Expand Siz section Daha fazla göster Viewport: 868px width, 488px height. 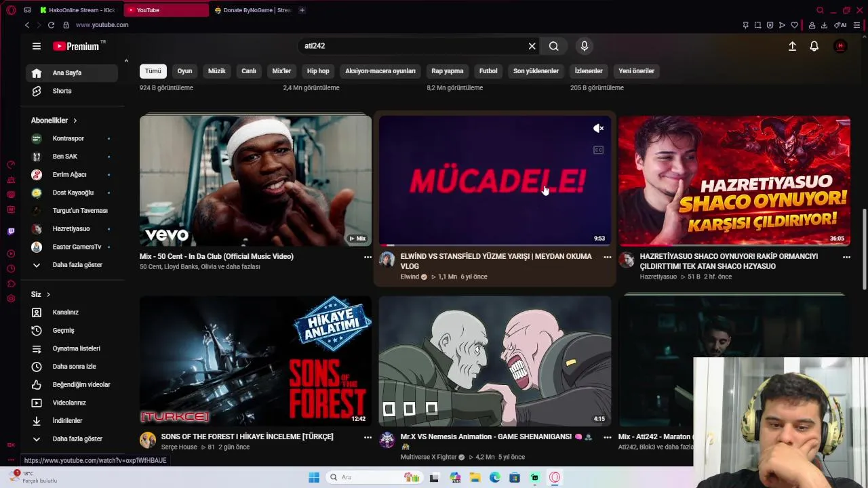(x=72, y=439)
